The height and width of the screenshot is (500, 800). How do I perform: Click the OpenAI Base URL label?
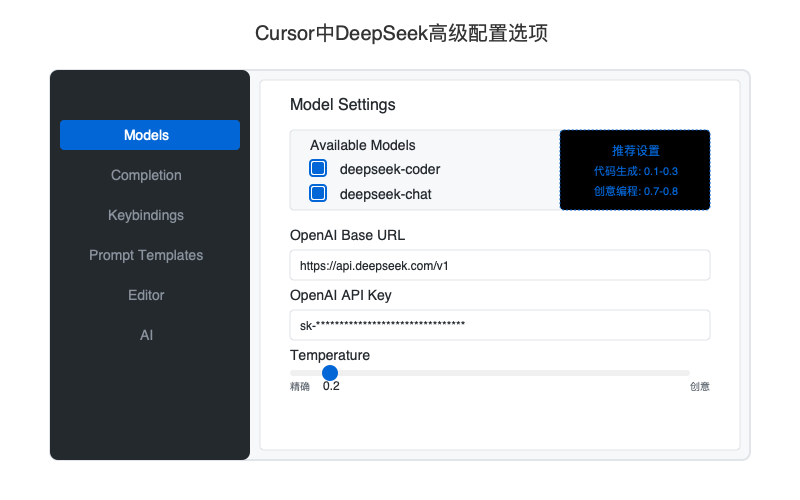click(347, 235)
